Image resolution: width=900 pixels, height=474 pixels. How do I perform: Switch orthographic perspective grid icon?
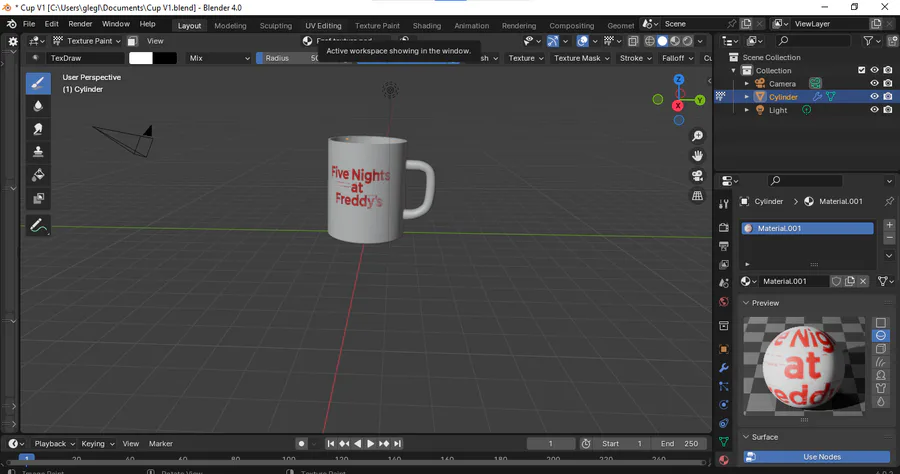pos(697,196)
